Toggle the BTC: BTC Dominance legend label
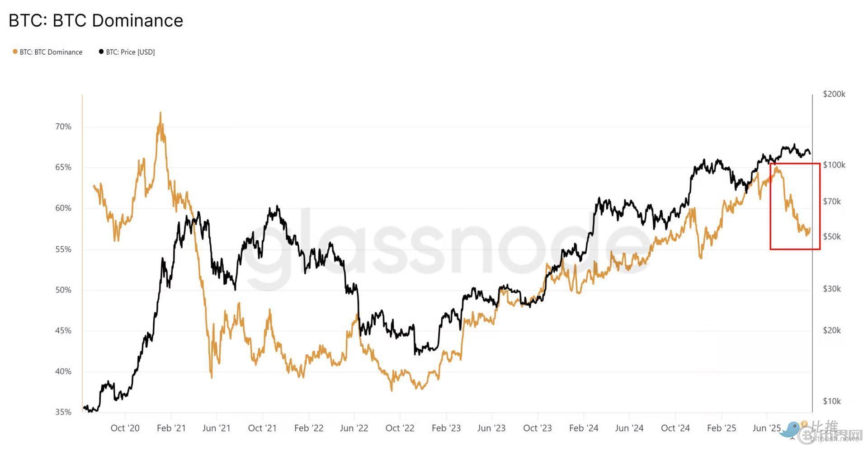 click(x=51, y=52)
